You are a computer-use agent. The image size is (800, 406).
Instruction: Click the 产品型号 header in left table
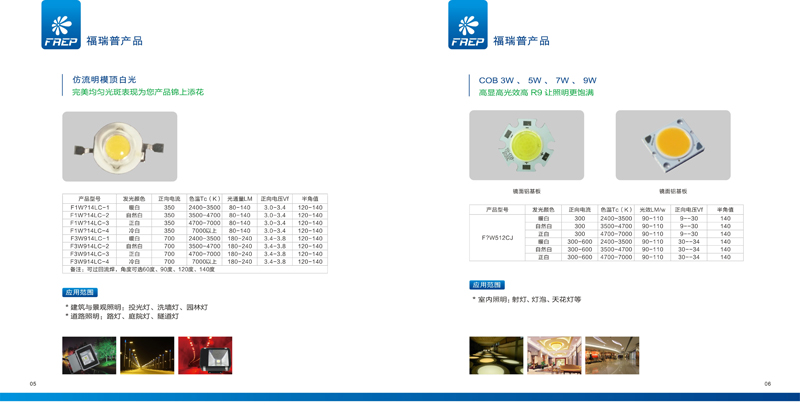point(90,199)
